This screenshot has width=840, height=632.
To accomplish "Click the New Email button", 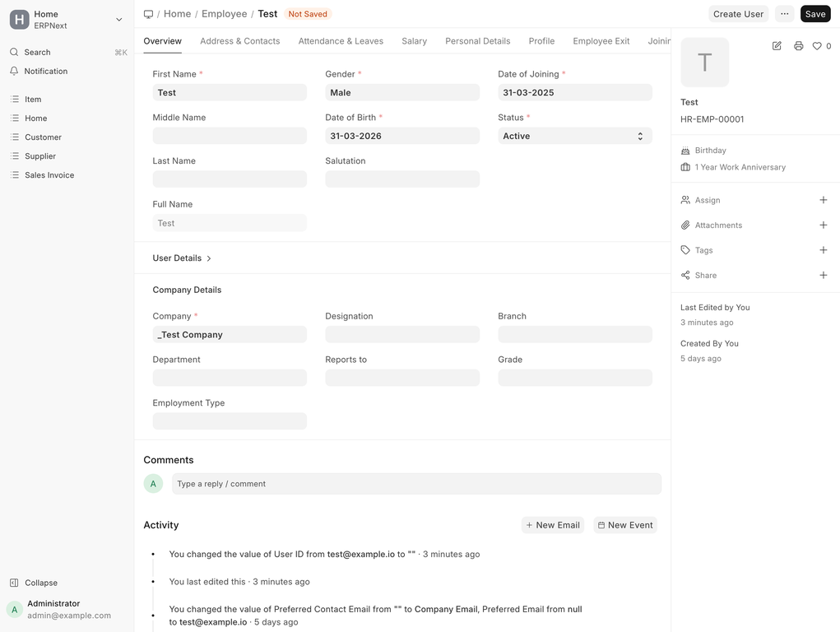I will tap(553, 525).
